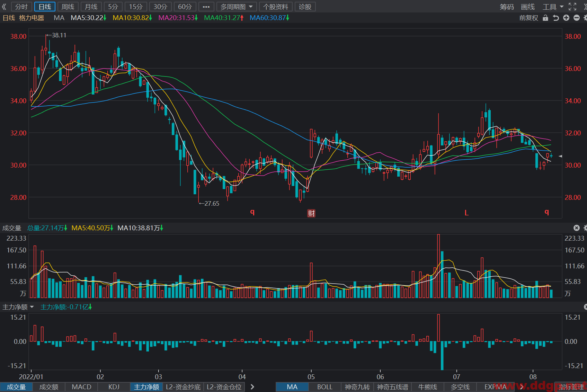The height and width of the screenshot is (392, 587).
Task: Click the first red q marker
Action: coord(252,212)
